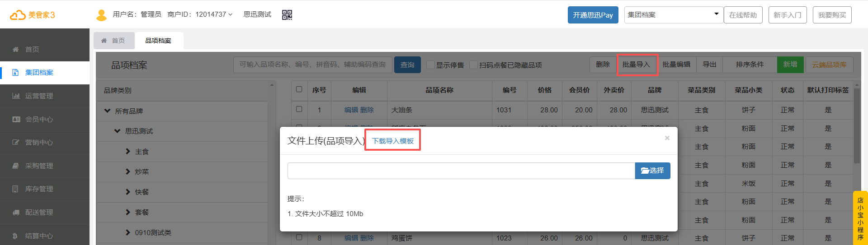
Task: Click 思迅测试 merchant name in header
Action: coord(257,14)
